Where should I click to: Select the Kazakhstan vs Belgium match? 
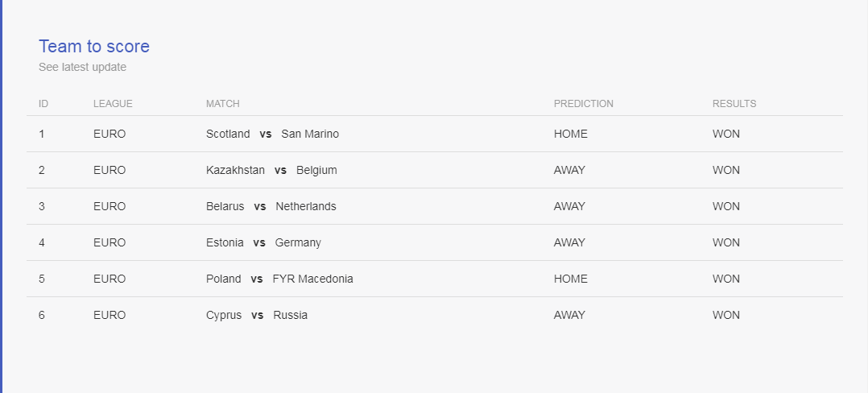[x=271, y=170]
